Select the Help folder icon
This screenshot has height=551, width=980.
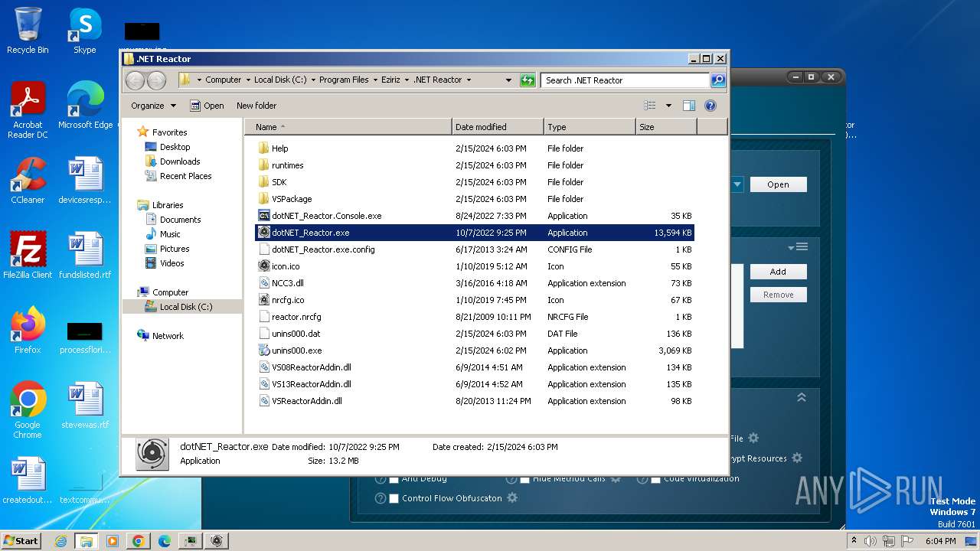[x=264, y=148]
